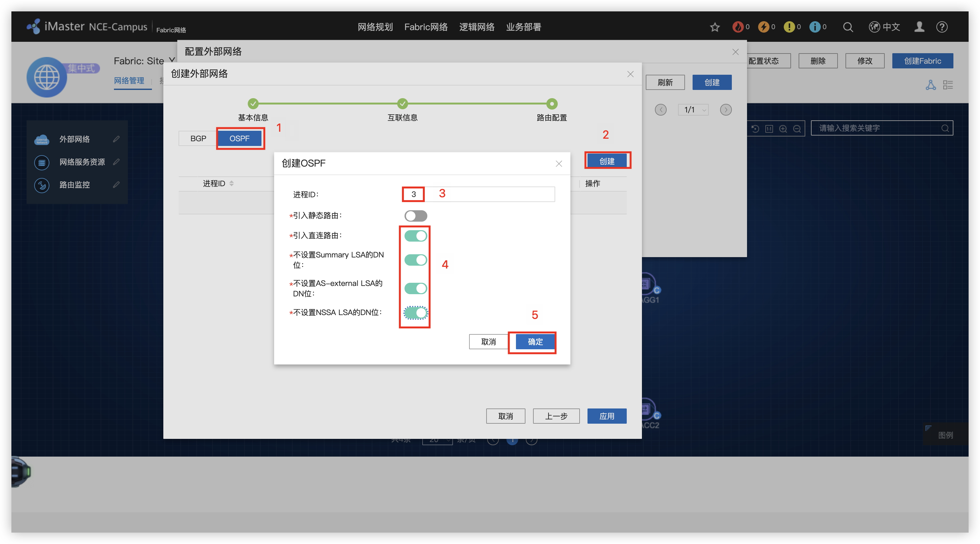Open the 1/1 page dropdown
The width and height of the screenshot is (980, 544).
click(693, 110)
